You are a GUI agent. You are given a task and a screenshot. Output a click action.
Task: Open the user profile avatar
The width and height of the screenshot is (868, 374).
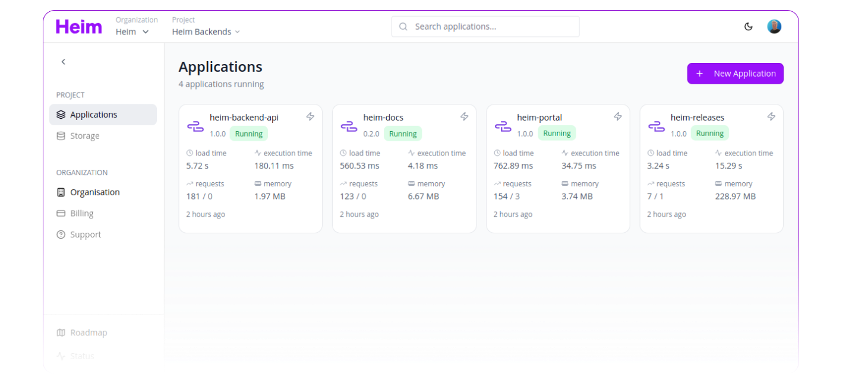(774, 27)
